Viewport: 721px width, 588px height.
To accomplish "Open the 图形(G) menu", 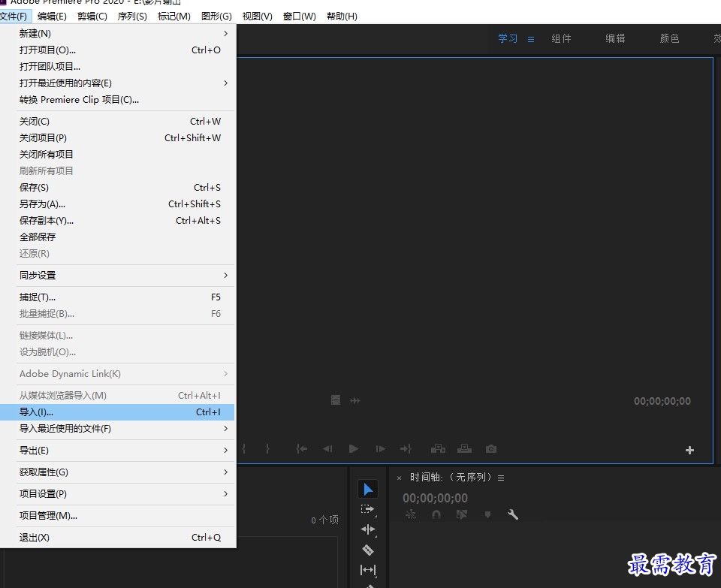I will click(x=216, y=17).
